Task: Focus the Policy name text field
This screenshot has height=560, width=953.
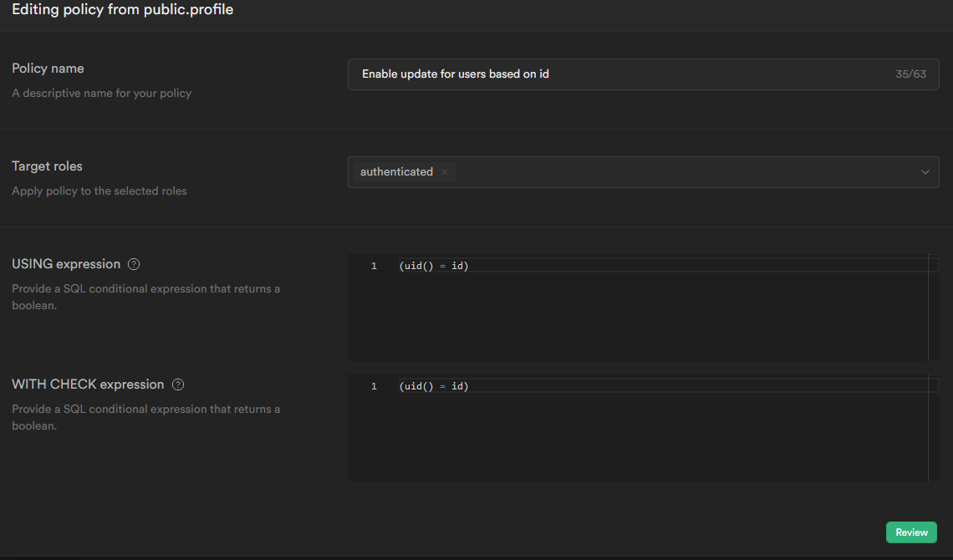Action: tap(619, 74)
